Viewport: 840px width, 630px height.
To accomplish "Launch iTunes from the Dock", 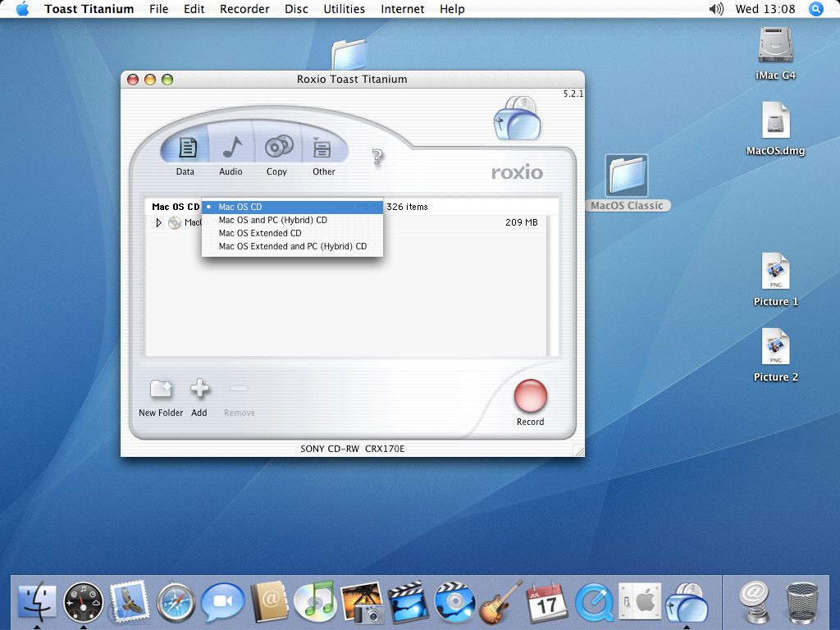I will [315, 602].
